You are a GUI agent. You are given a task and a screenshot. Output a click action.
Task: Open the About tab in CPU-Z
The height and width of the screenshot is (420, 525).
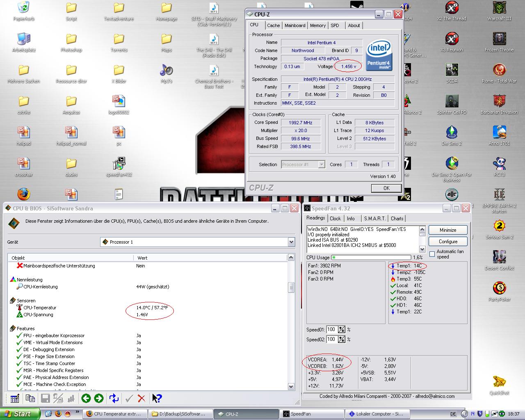tap(354, 25)
